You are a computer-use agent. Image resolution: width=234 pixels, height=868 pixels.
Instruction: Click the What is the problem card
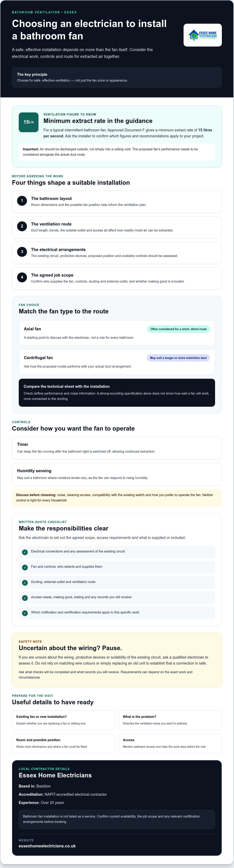tap(170, 720)
